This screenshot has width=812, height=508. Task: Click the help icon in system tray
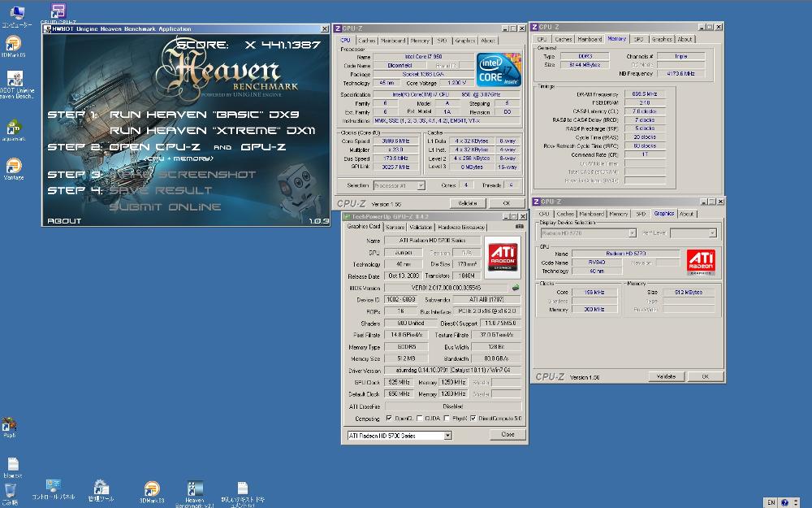tap(784, 502)
